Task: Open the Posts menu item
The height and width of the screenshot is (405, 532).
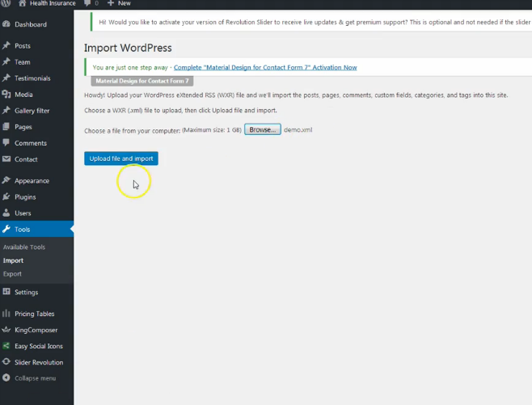Action: click(x=22, y=46)
